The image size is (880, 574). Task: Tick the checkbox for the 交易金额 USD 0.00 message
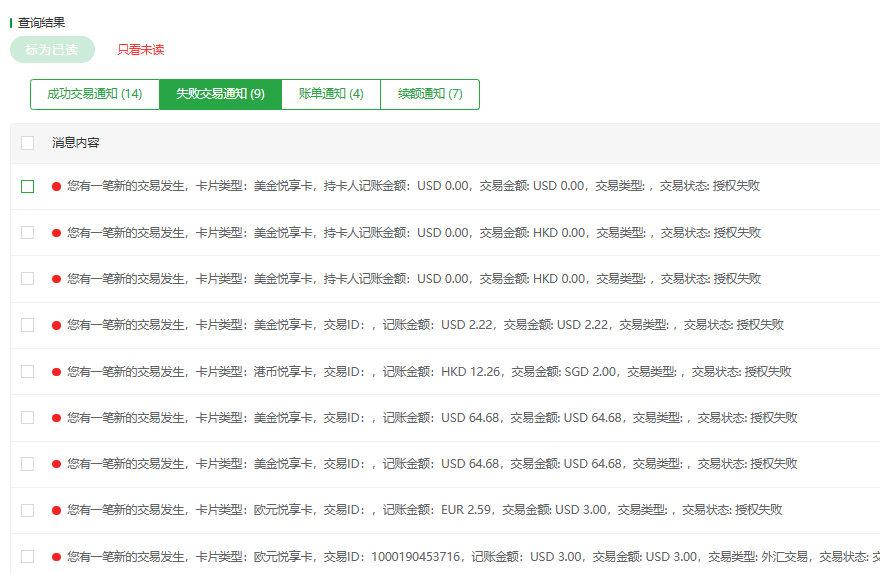point(28,186)
